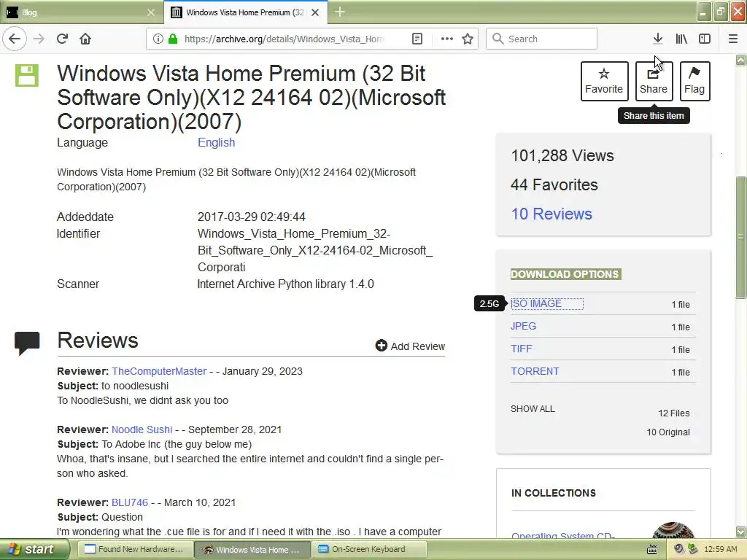The image size is (747, 560).
Task: Click SHOW ALL download options
Action: coord(533,409)
